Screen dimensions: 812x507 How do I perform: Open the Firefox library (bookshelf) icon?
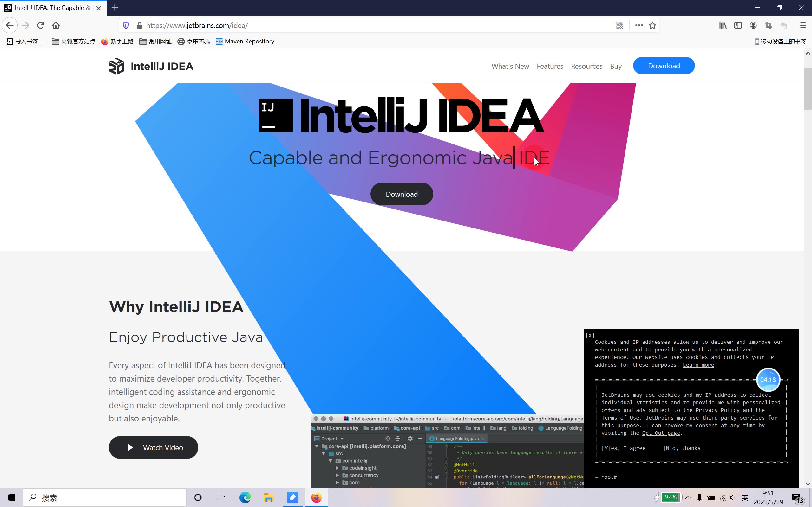723,25
